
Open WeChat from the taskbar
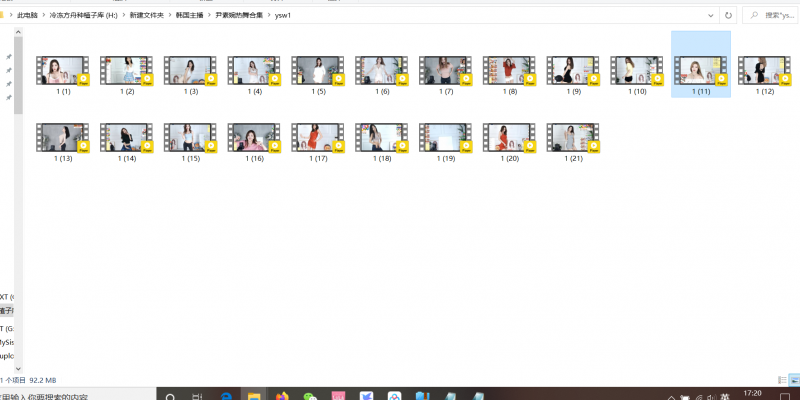click(311, 396)
